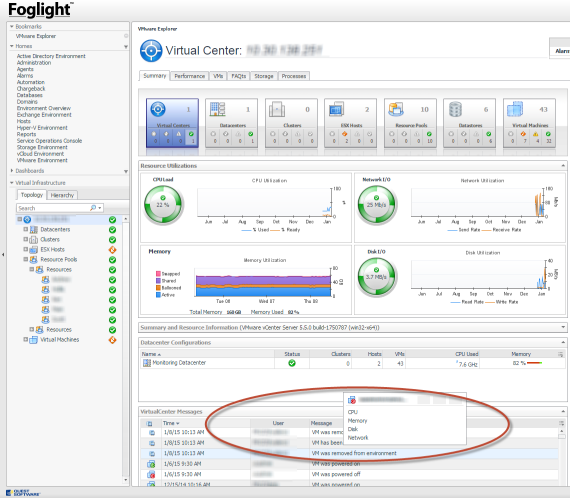Click the Virtual Machines warning status icon in tree
Image resolution: width=570 pixels, height=498 pixels.
(113, 340)
